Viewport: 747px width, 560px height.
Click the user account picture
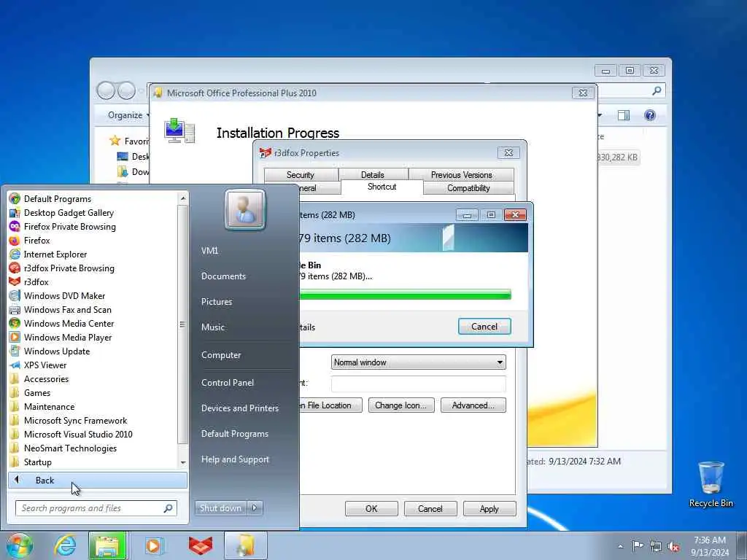tap(245, 209)
